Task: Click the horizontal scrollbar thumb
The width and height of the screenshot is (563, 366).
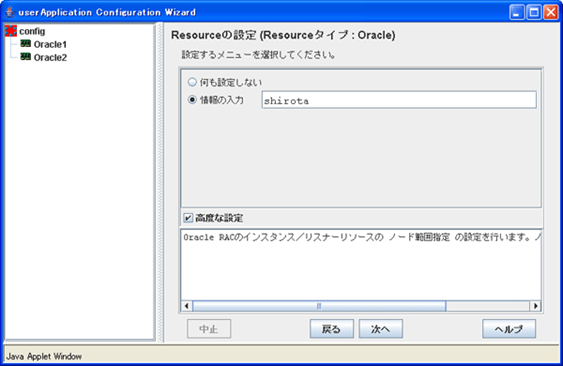Action: tap(319, 306)
